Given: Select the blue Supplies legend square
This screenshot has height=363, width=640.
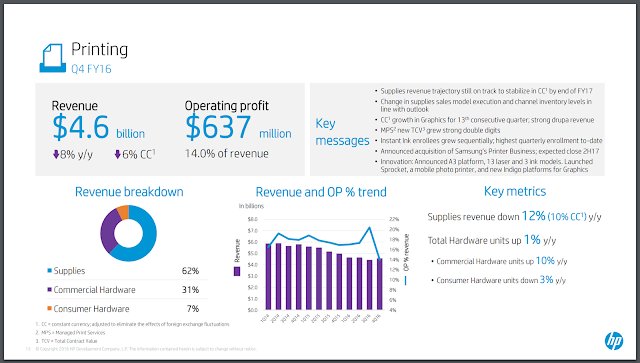Looking at the screenshot, I should coord(49,270).
